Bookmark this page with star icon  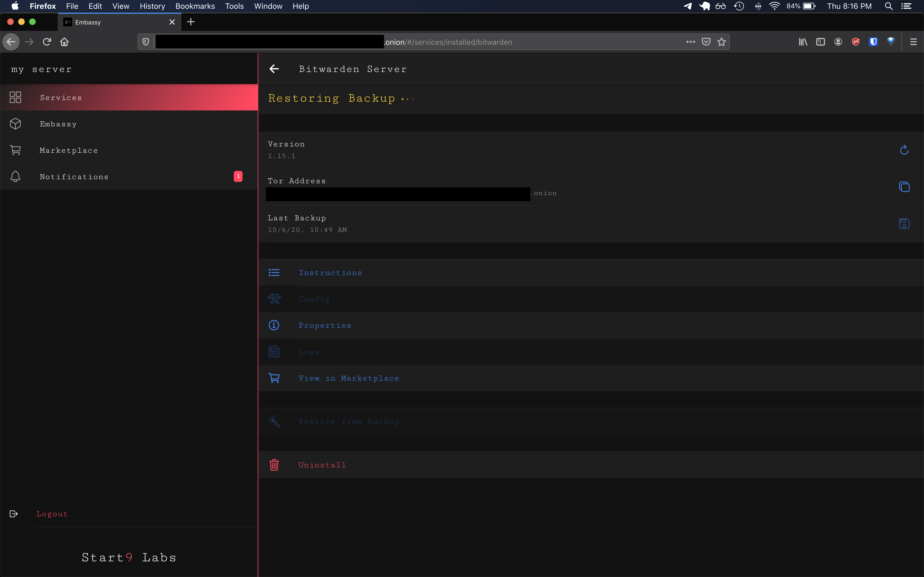721,42
